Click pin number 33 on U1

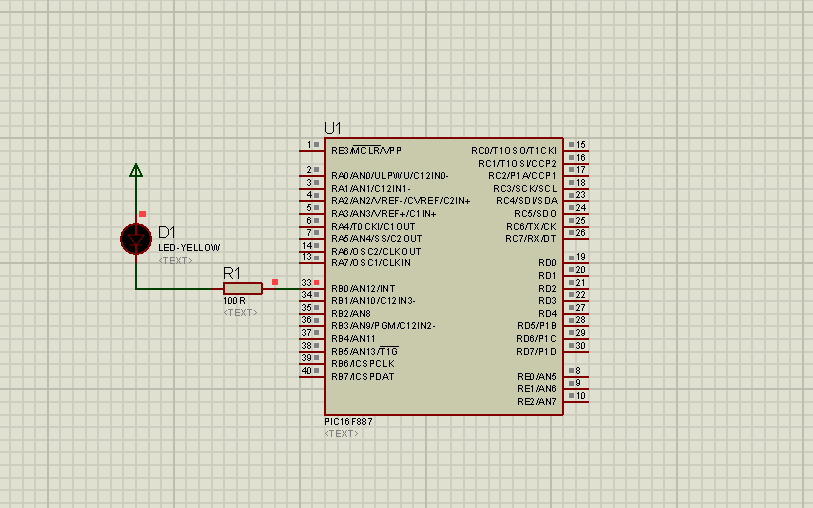(x=306, y=283)
